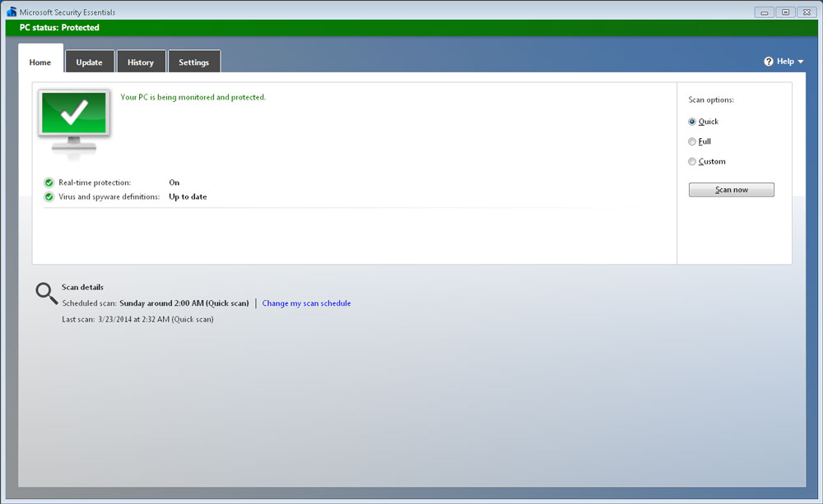Click the Virus and spyware definitions check icon
The width and height of the screenshot is (823, 504).
[49, 197]
